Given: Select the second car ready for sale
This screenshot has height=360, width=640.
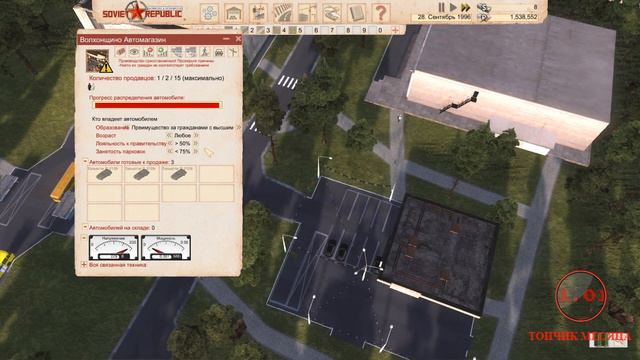Looking at the screenshot, I should click(x=142, y=174).
